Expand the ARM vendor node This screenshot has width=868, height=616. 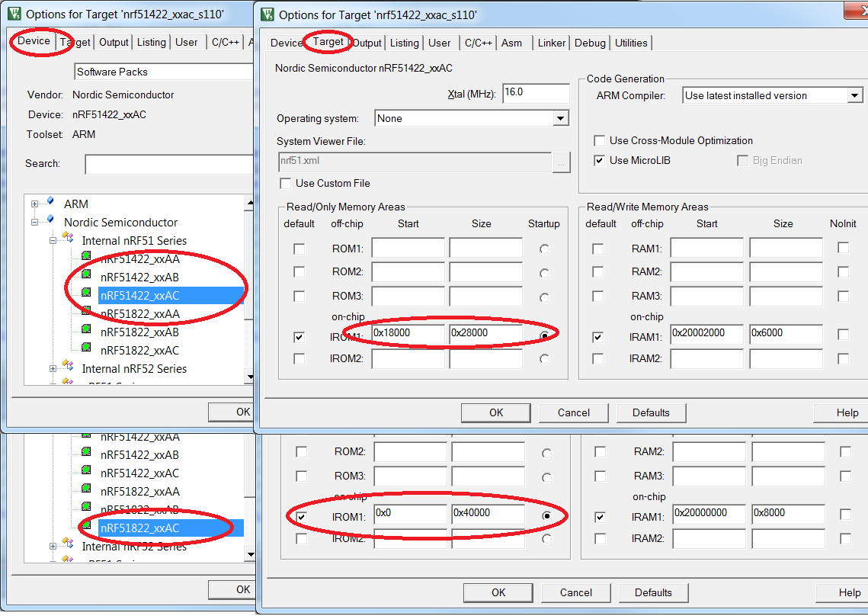[x=34, y=204]
